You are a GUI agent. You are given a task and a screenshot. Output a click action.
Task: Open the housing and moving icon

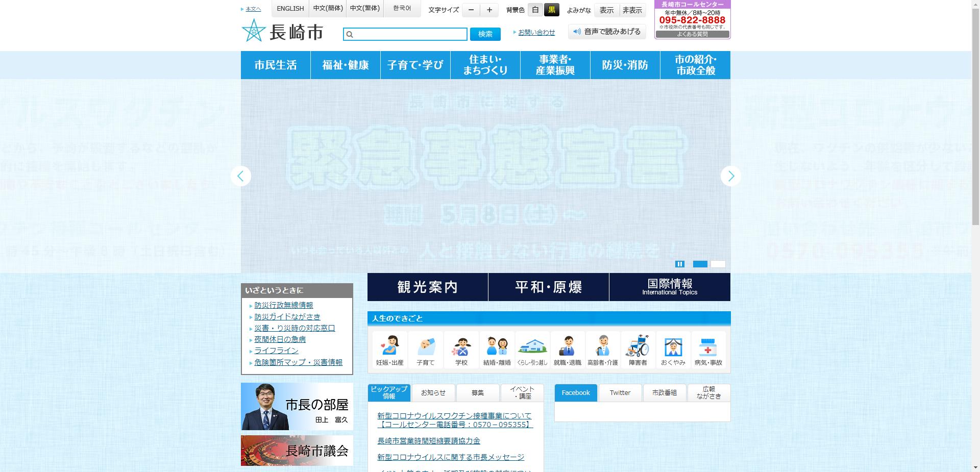click(532, 350)
